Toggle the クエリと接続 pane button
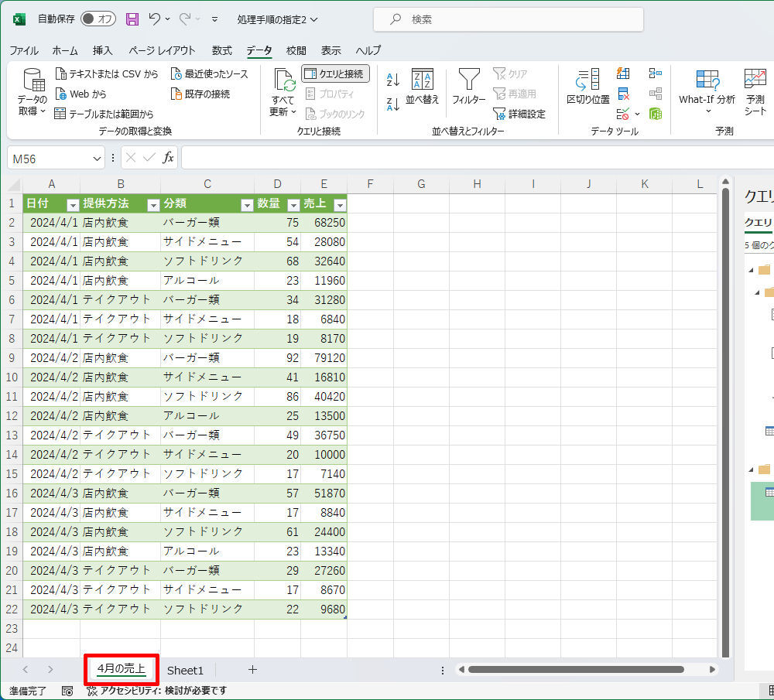This screenshot has width=774, height=700. click(x=335, y=73)
